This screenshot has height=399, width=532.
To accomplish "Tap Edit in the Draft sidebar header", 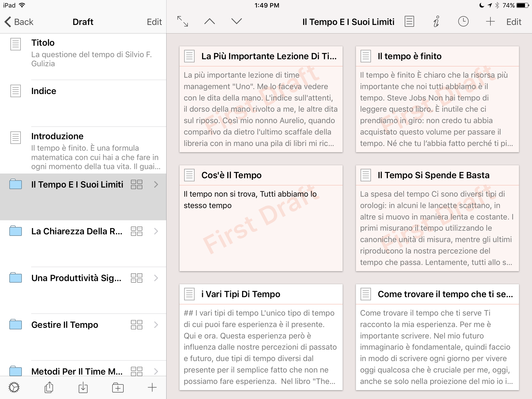I will point(154,22).
